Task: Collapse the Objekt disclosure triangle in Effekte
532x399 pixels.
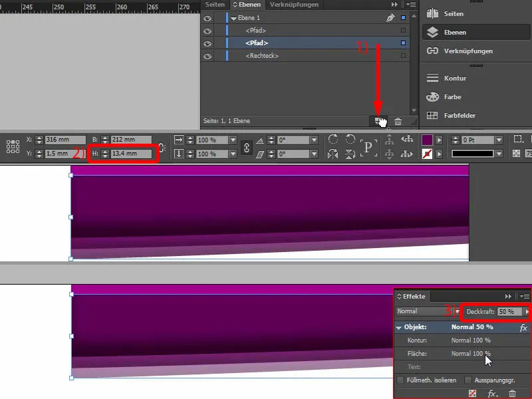Action: [x=398, y=328]
